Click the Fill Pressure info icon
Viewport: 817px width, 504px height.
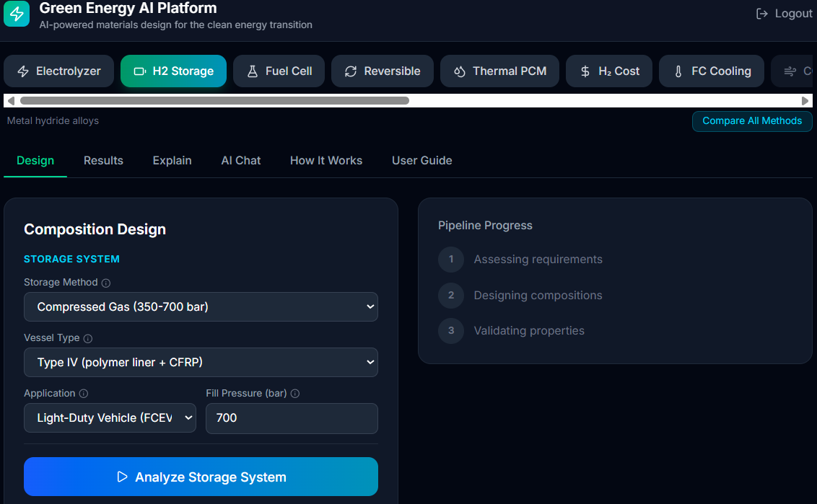click(x=295, y=394)
